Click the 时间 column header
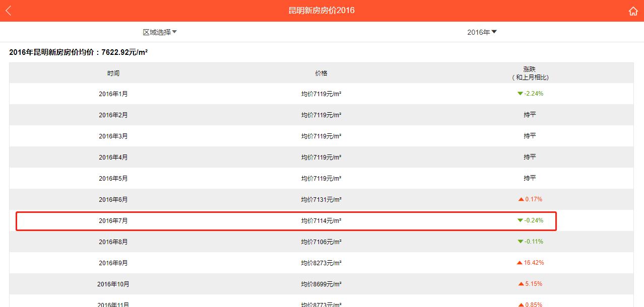The height and width of the screenshot is (307, 644). pos(113,73)
